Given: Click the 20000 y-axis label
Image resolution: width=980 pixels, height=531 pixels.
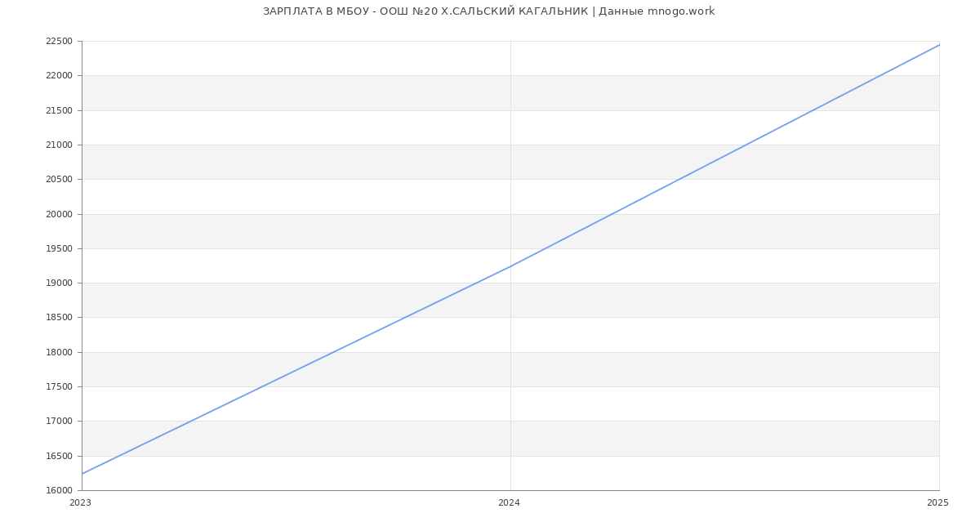Looking at the screenshot, I should pos(59,214).
